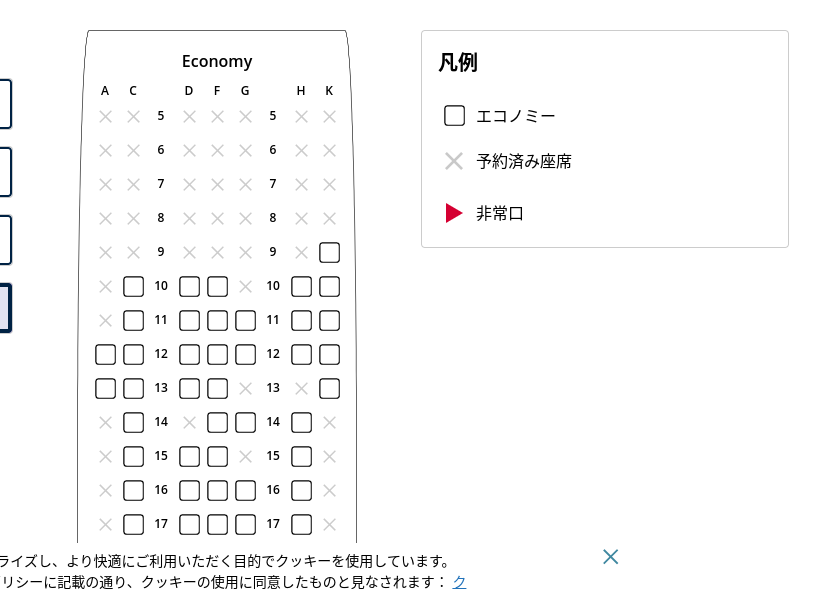Image resolution: width=815 pixels, height=615 pixels.
Task: Click the crossed-out booked seat 17K
Action: tap(329, 524)
